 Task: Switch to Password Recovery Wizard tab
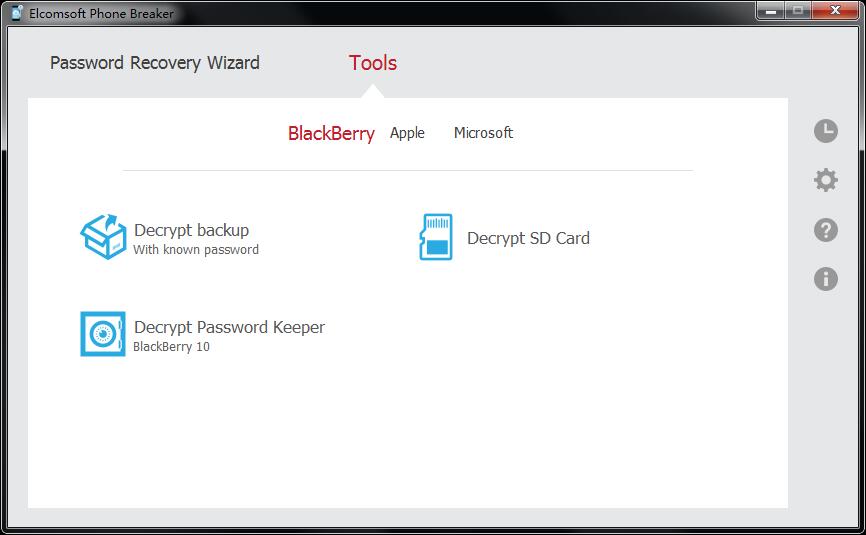[155, 63]
